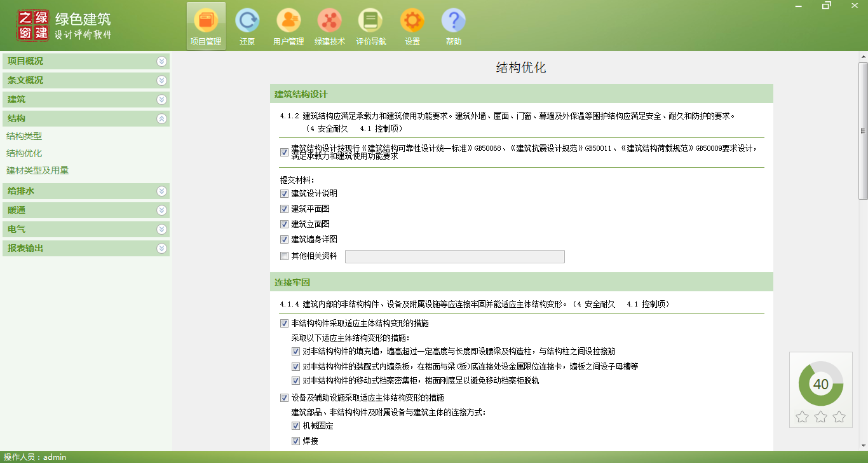Enable the 其他相关资料 checkbox

click(x=283, y=256)
